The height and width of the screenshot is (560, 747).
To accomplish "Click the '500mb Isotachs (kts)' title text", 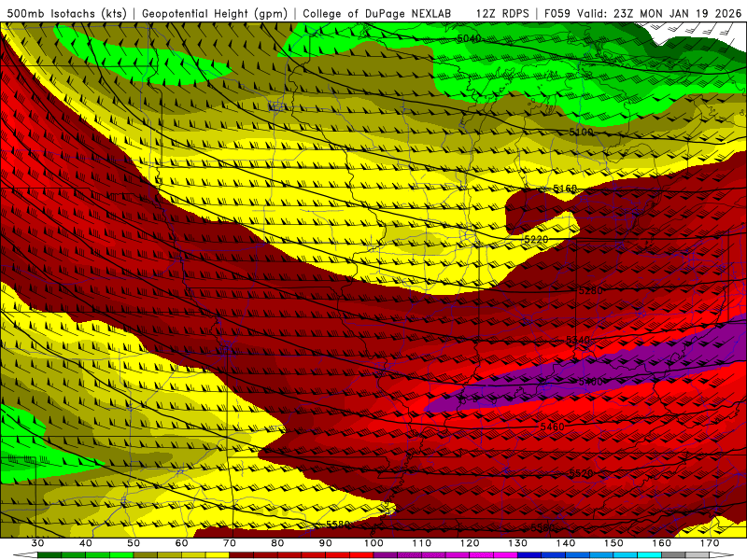I will coord(66,13).
